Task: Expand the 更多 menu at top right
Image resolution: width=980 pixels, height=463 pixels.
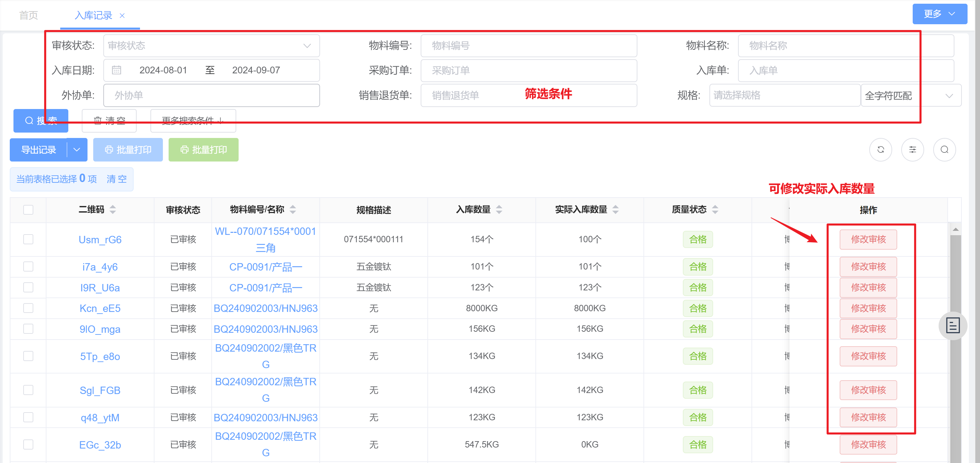Action: (x=940, y=14)
